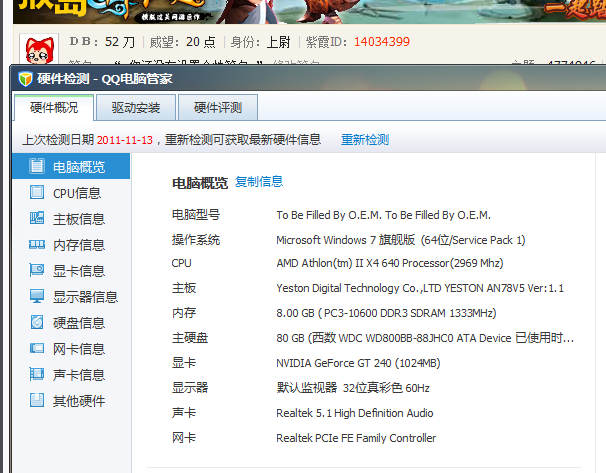
Task: Click the 8.00 GB DDR3 memory text
Action: [386, 313]
